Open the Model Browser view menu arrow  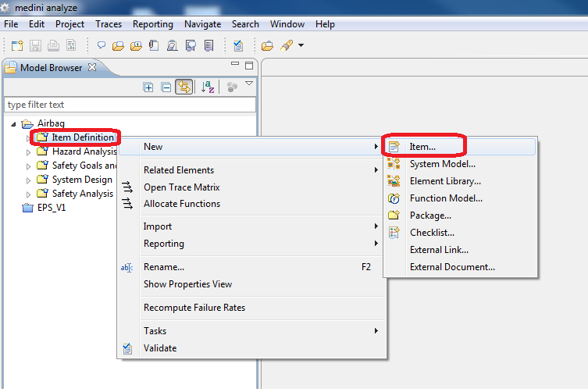coord(249,84)
